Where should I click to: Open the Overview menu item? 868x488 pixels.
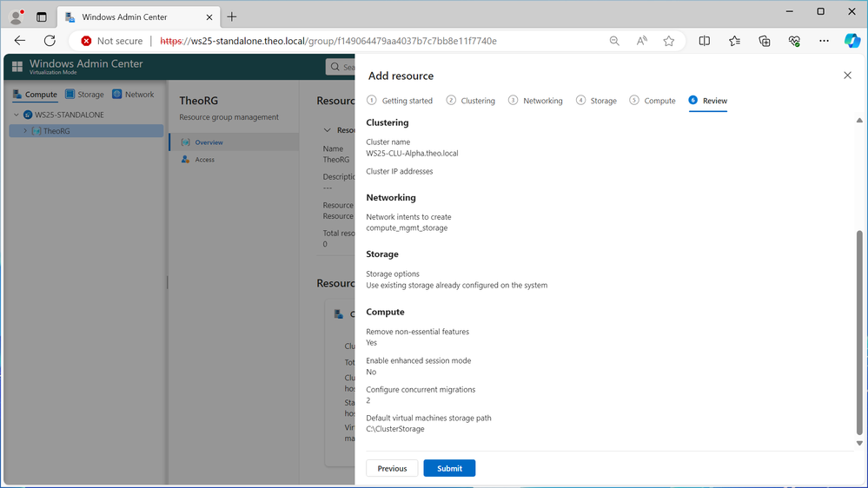(x=234, y=142)
